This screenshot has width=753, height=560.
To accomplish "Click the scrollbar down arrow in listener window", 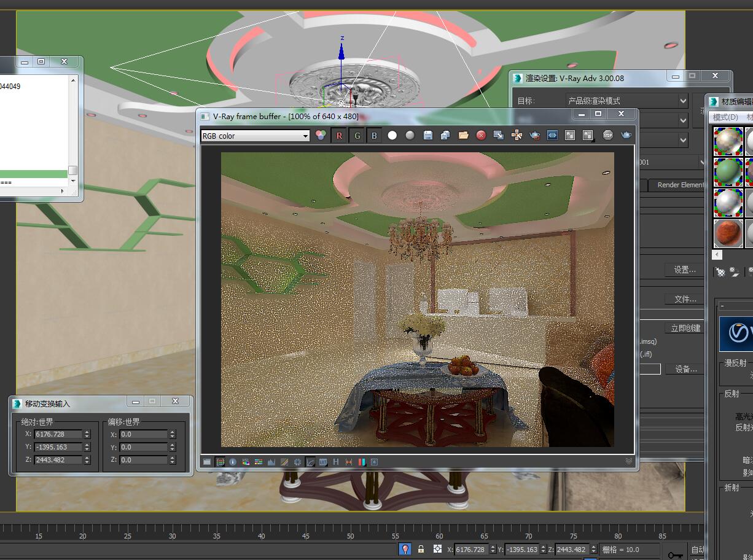I will [73, 181].
